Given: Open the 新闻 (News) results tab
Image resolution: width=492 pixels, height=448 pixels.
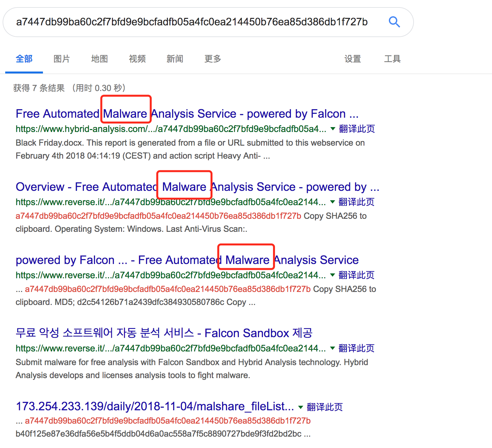Looking at the screenshot, I should pyautogui.click(x=175, y=59).
